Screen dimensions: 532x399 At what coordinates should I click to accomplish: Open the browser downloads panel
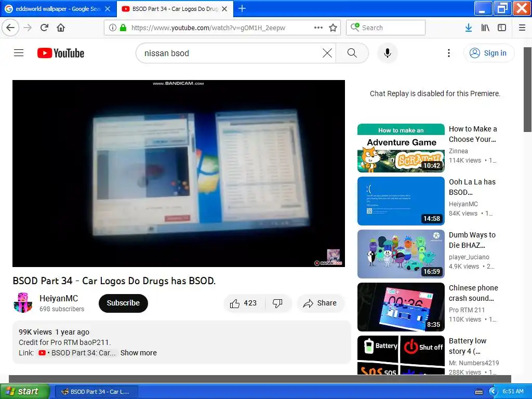pyautogui.click(x=469, y=28)
